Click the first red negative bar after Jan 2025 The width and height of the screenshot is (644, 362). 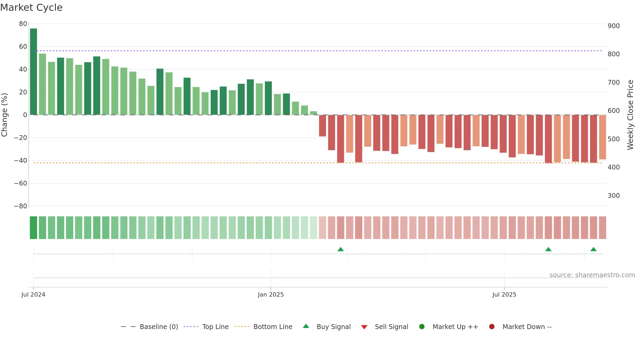[x=323, y=126]
